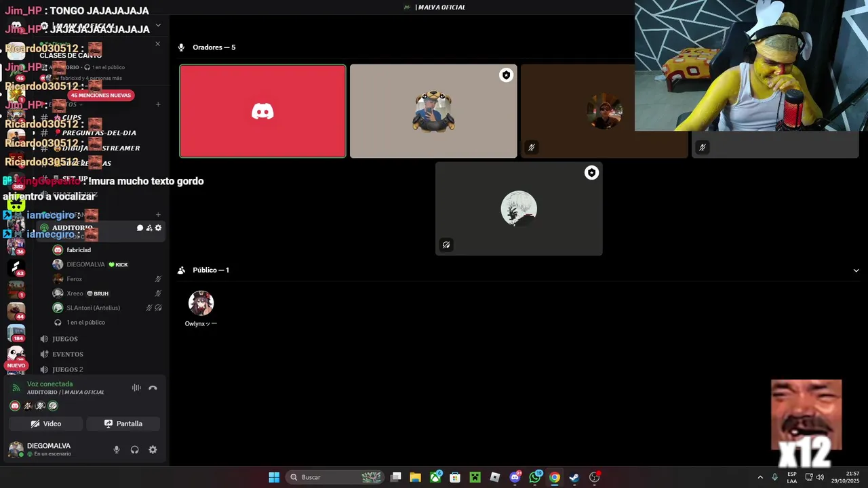Switch to Google Chrome on the taskbar
The image size is (868, 488).
point(555,477)
